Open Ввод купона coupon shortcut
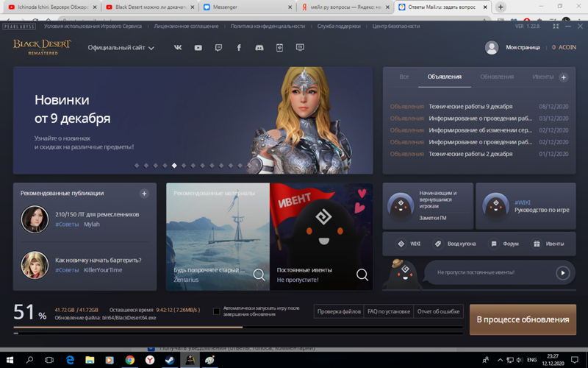 [x=454, y=244]
